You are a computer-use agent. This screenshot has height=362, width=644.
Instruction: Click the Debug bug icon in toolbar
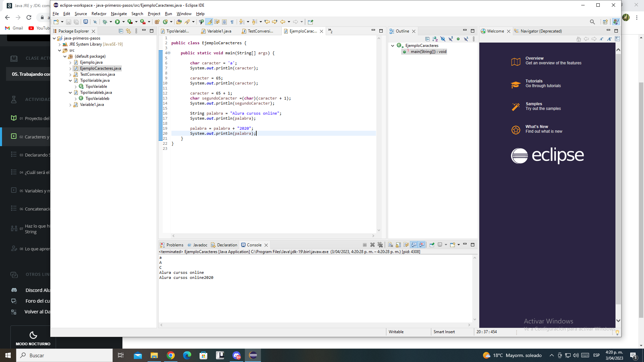coord(105,22)
